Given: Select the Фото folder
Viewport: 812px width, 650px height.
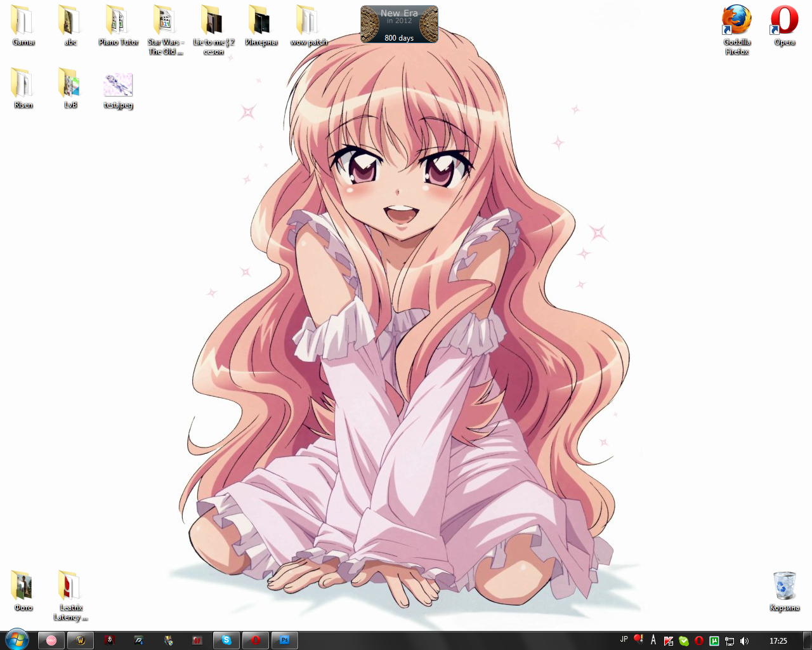Looking at the screenshot, I should pos(23,590).
